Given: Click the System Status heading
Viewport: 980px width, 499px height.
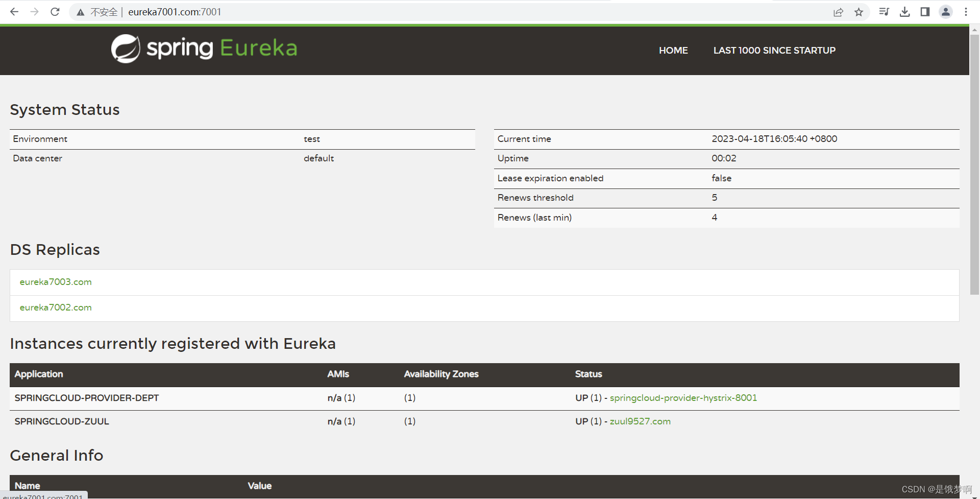Looking at the screenshot, I should click(65, 110).
